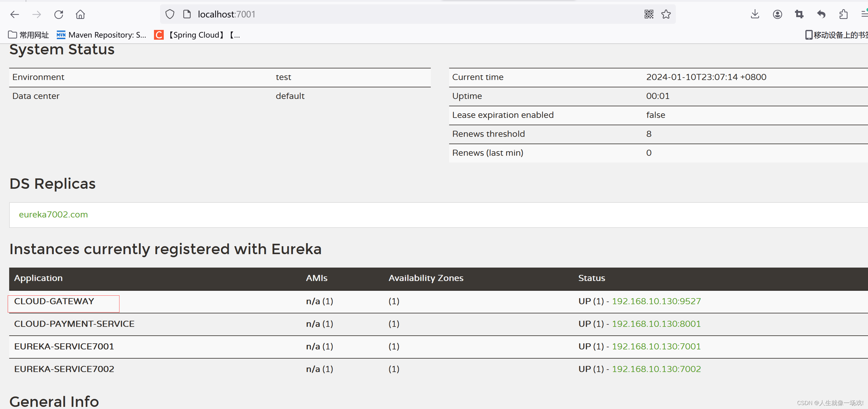Select the Environment value test
The image size is (868, 409).
coord(284,77)
